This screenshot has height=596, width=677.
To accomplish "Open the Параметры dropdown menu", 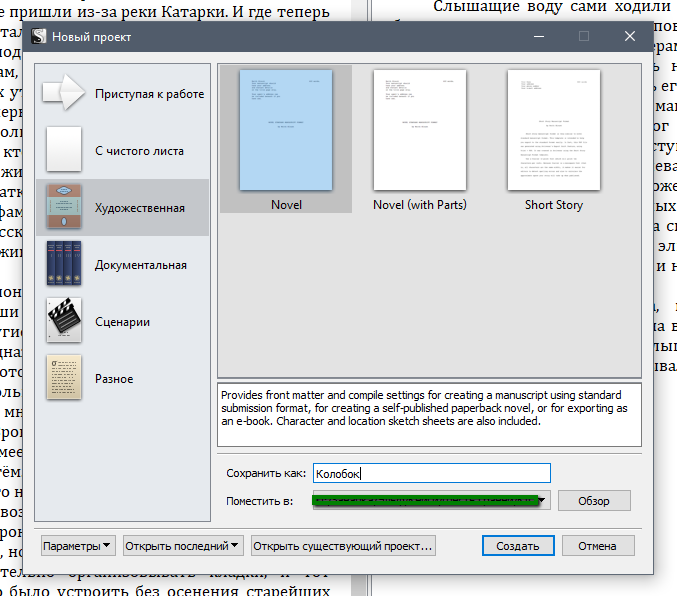I will point(78,546).
